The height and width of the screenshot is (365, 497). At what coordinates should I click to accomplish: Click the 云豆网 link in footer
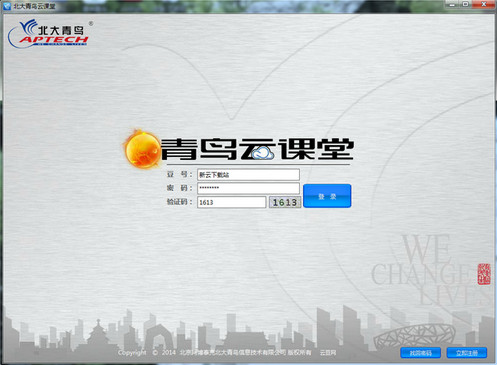tap(328, 353)
